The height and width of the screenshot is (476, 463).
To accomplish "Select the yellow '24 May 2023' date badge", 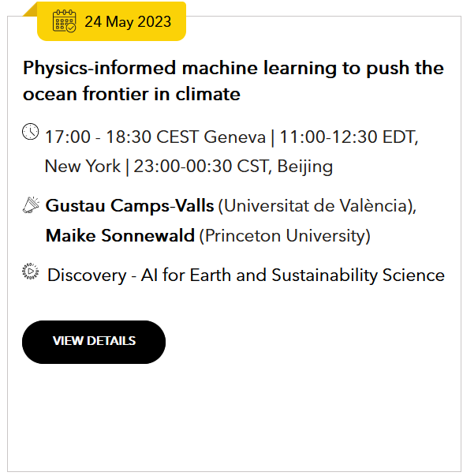I will pyautogui.click(x=111, y=21).
